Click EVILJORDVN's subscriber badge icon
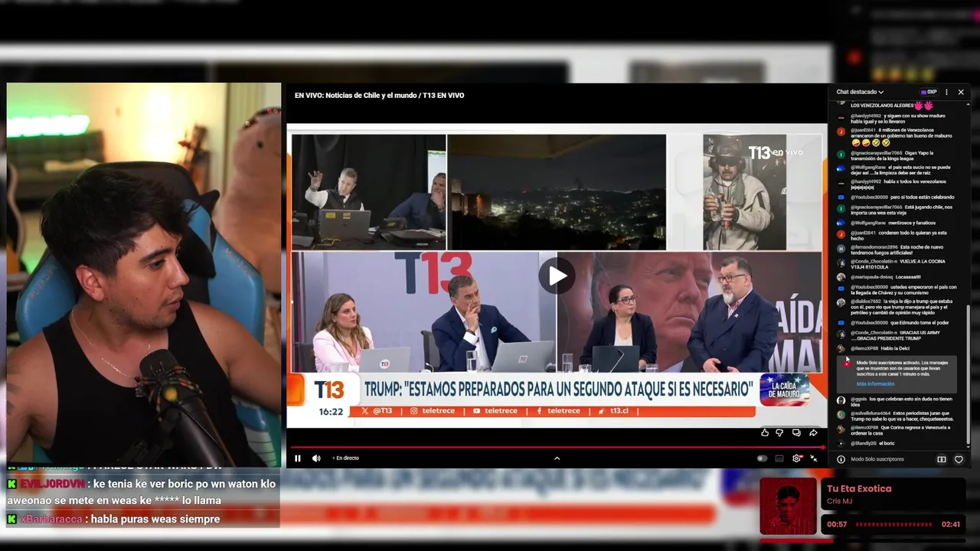Screen dimensions: 980x551 pos(11,484)
